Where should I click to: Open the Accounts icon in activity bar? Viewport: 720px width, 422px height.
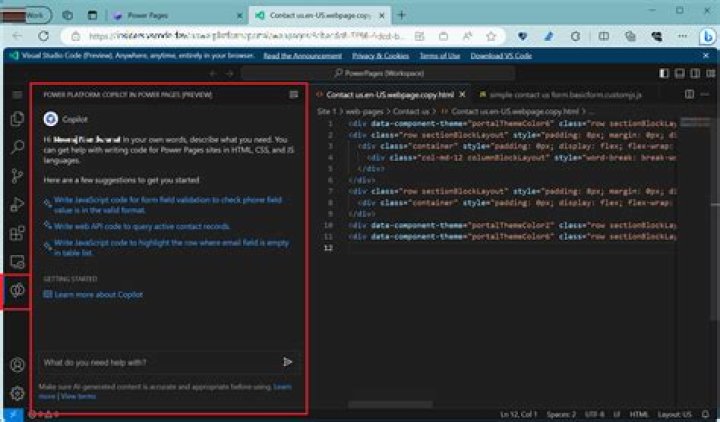(x=17, y=365)
